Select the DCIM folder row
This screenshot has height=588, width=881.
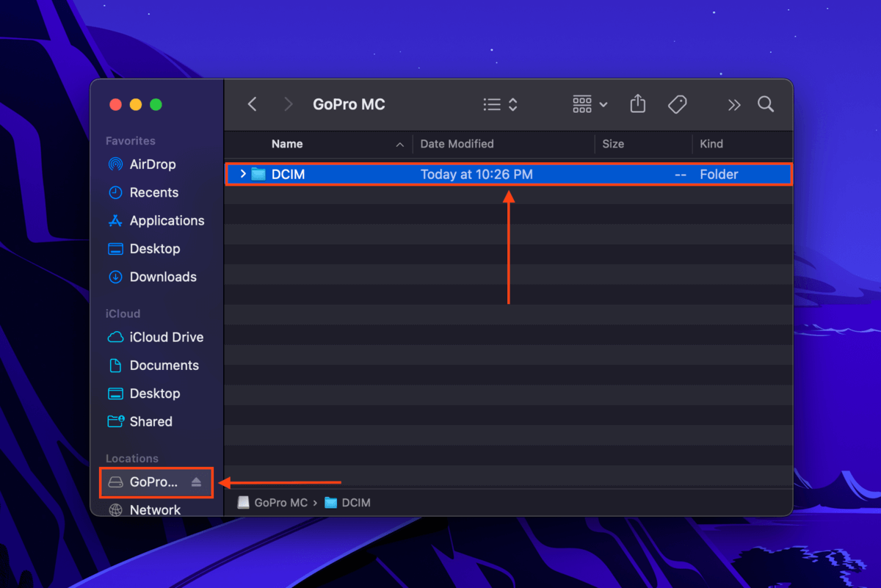(x=508, y=175)
